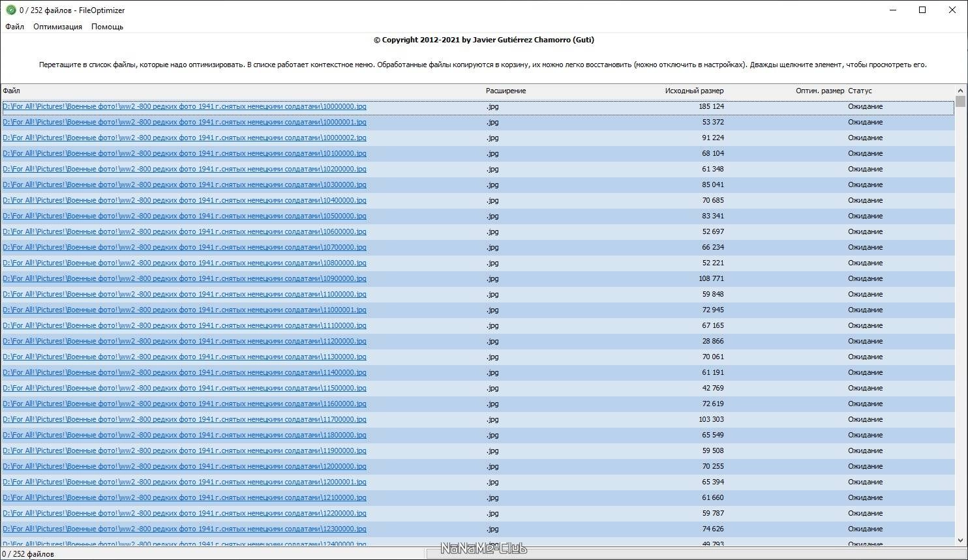Image resolution: width=968 pixels, height=560 pixels.
Task: Select file link ending 10700000.jpg
Action: [185, 247]
